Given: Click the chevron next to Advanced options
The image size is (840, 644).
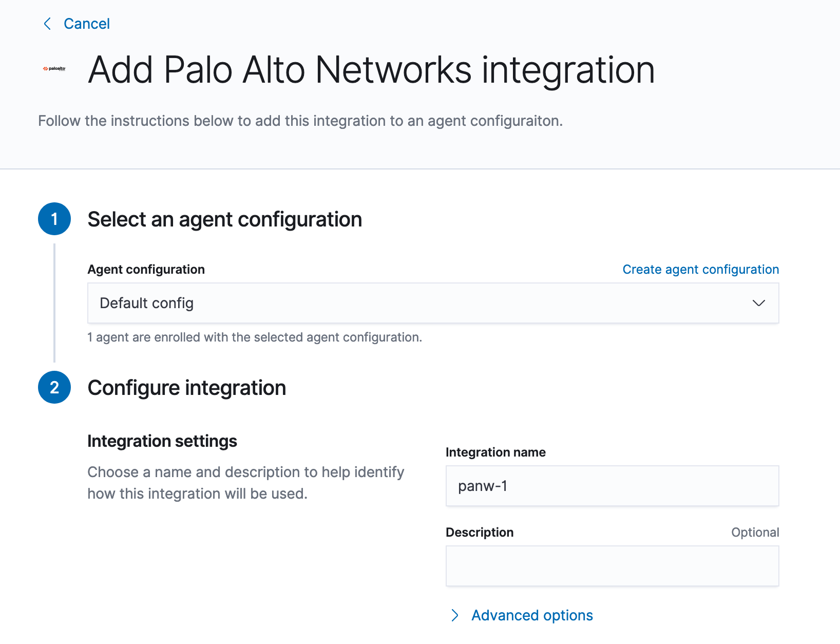Looking at the screenshot, I should (455, 615).
